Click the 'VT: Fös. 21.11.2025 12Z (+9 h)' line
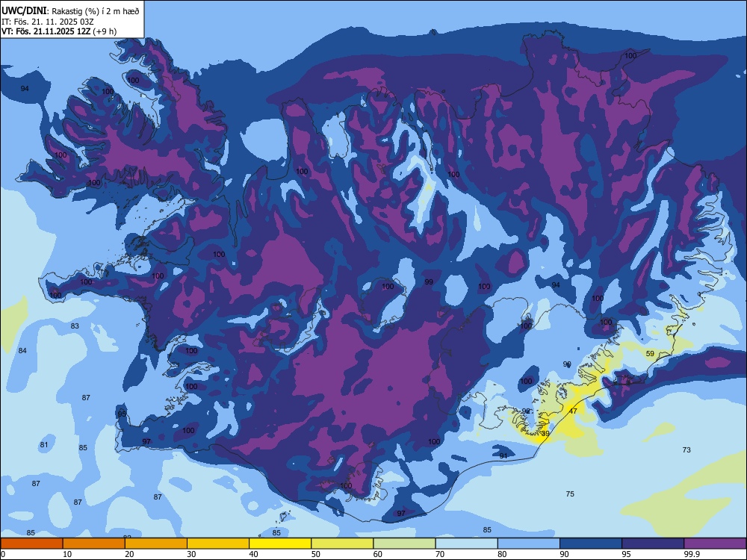The height and width of the screenshot is (560, 747). (59, 31)
